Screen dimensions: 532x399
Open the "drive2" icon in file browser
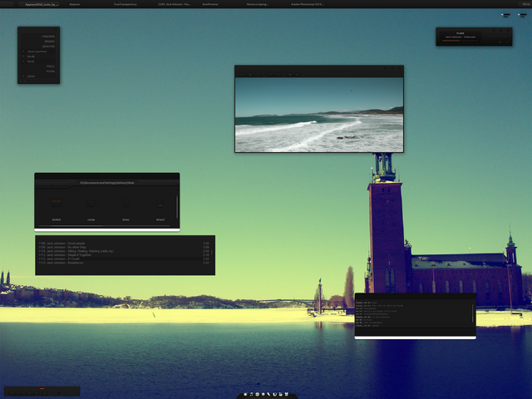[160, 204]
